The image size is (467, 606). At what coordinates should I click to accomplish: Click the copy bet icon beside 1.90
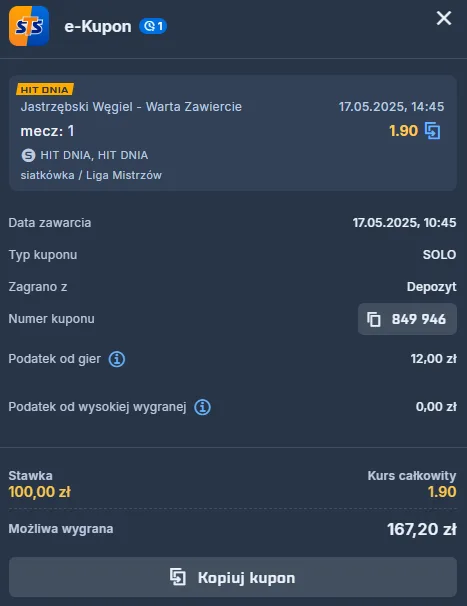(433, 131)
